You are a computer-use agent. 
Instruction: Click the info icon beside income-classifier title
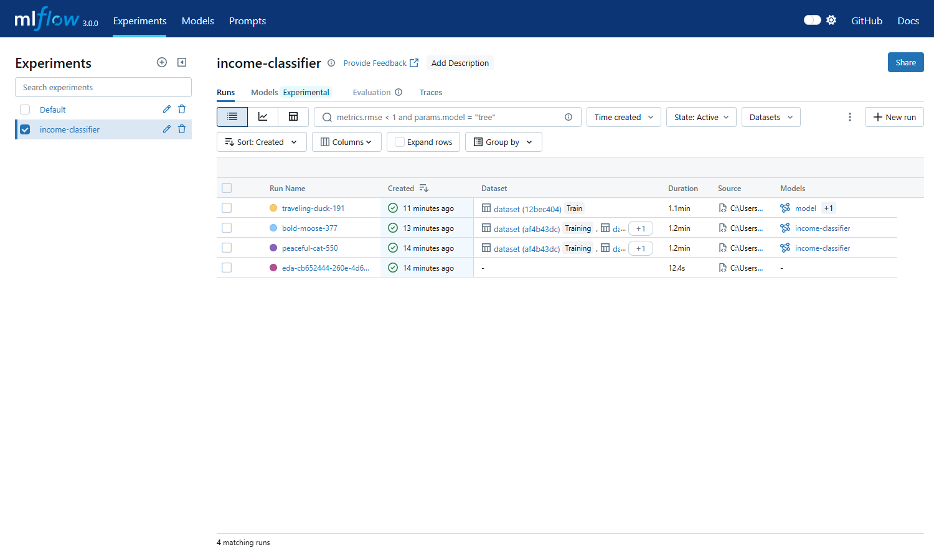[x=331, y=63]
